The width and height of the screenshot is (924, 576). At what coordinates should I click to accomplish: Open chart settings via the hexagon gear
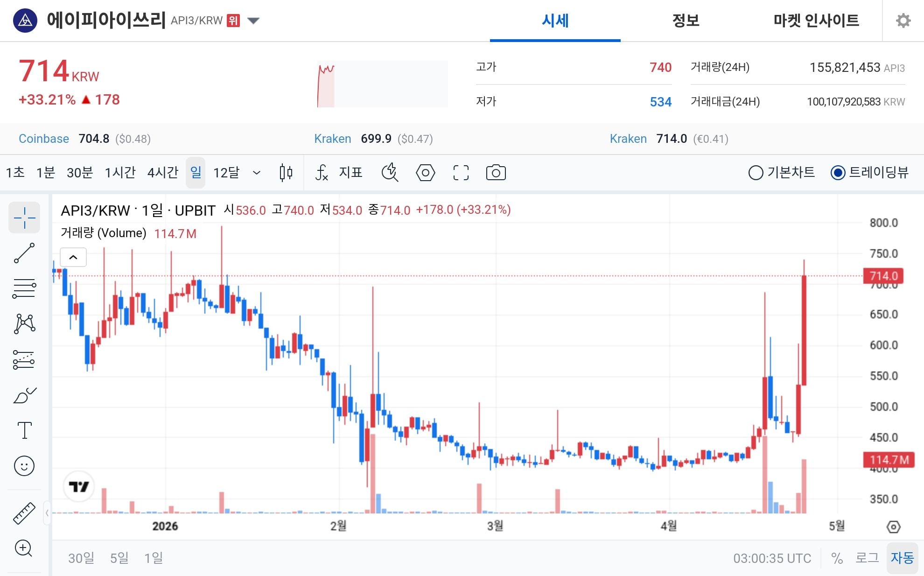pos(425,172)
